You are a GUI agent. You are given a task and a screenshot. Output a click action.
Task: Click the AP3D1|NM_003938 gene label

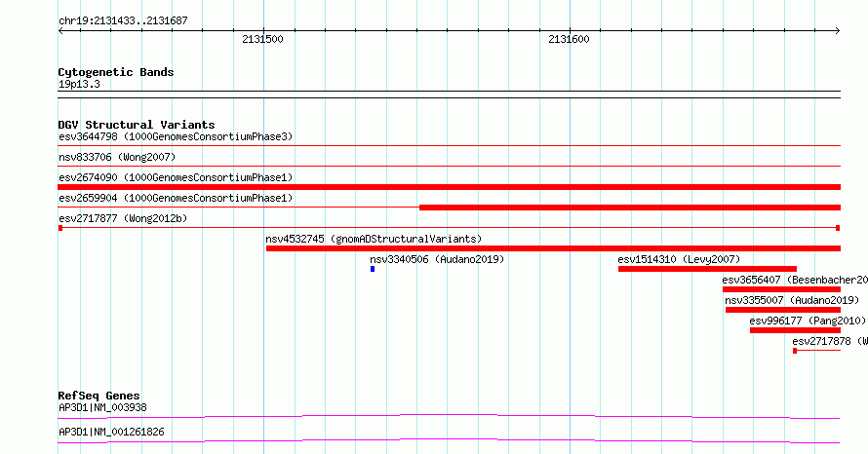[103, 407]
